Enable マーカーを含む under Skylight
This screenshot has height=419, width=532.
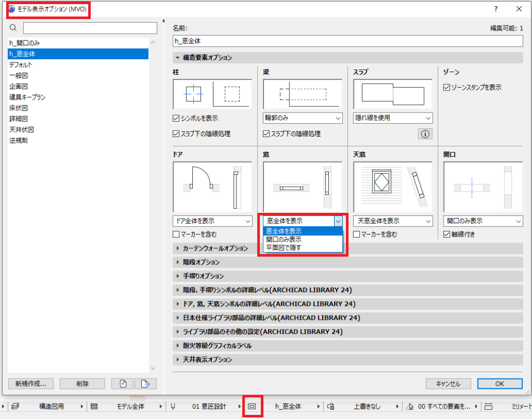(356, 234)
